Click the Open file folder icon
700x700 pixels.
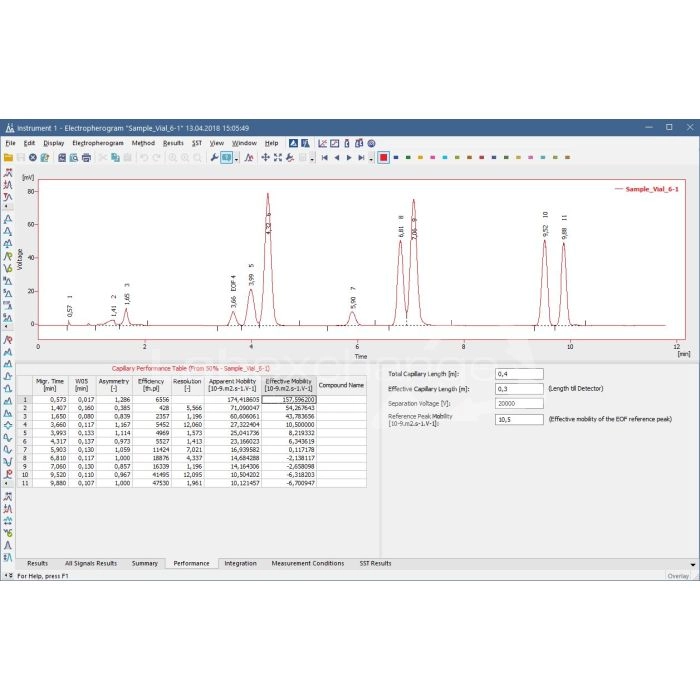[9, 157]
